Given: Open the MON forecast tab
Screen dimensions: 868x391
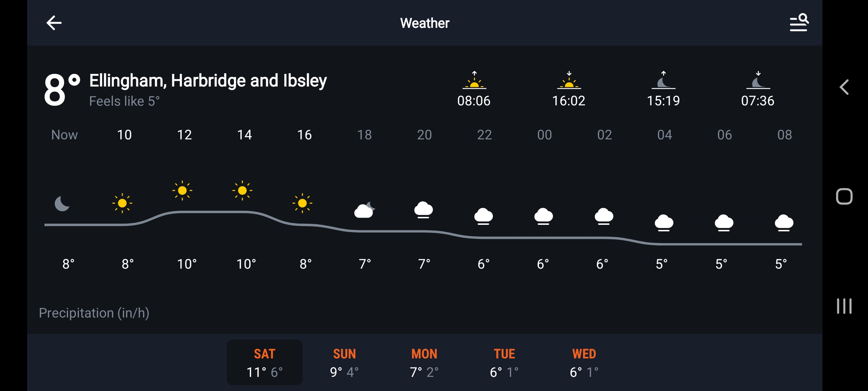Looking at the screenshot, I should point(424,362).
